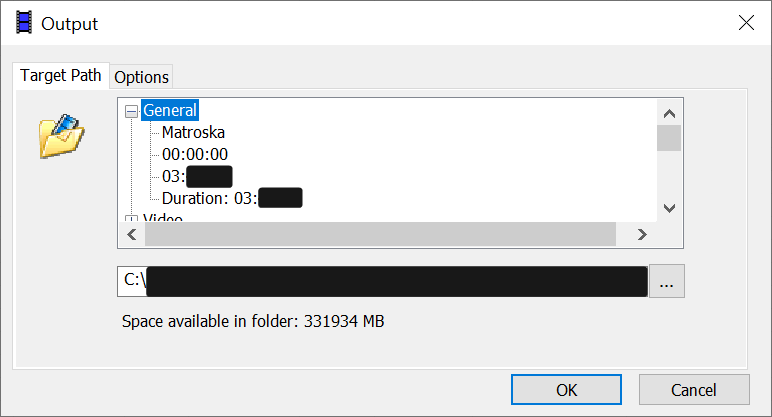Select the Target Path tab
The width and height of the screenshot is (772, 417).
pos(61,76)
